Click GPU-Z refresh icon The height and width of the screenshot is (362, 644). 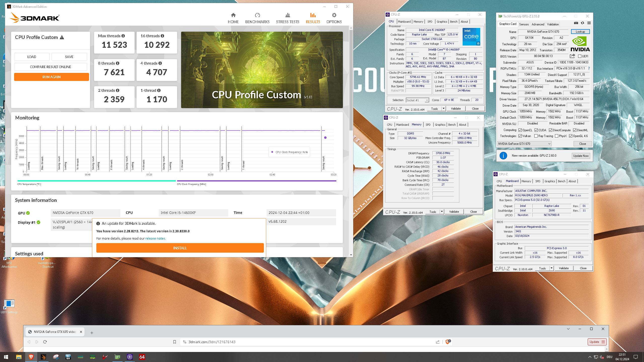(582, 23)
